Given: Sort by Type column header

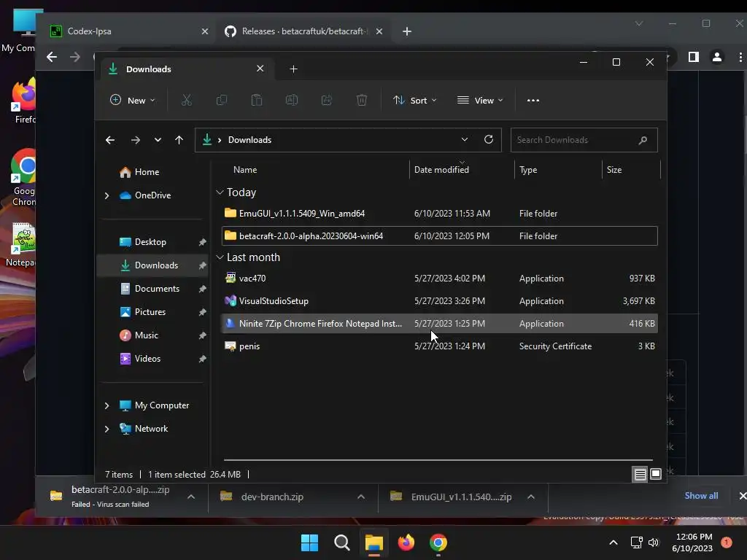Looking at the screenshot, I should tap(558, 170).
